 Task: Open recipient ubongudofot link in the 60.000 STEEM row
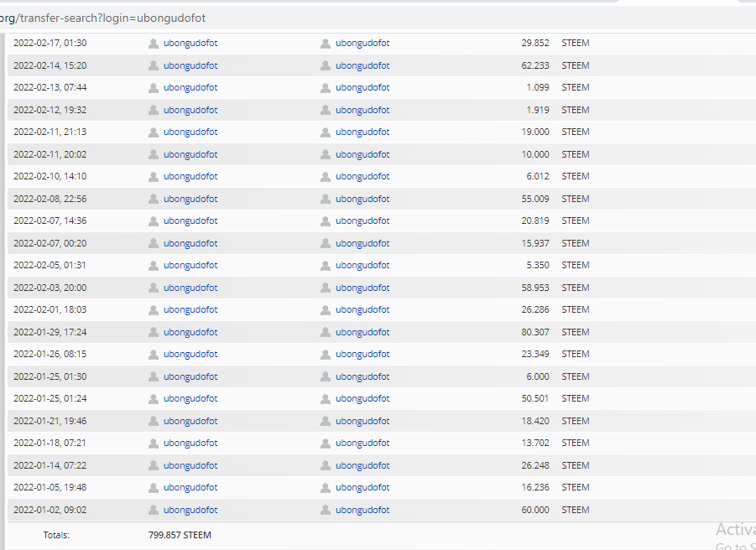coord(362,510)
